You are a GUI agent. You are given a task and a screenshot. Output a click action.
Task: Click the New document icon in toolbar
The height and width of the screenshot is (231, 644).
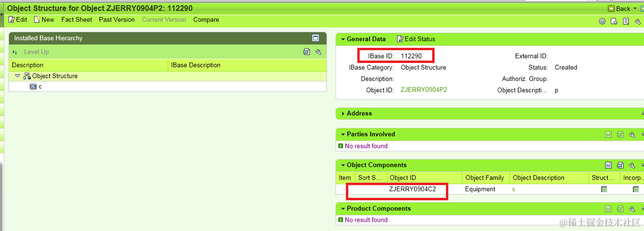tap(37, 19)
